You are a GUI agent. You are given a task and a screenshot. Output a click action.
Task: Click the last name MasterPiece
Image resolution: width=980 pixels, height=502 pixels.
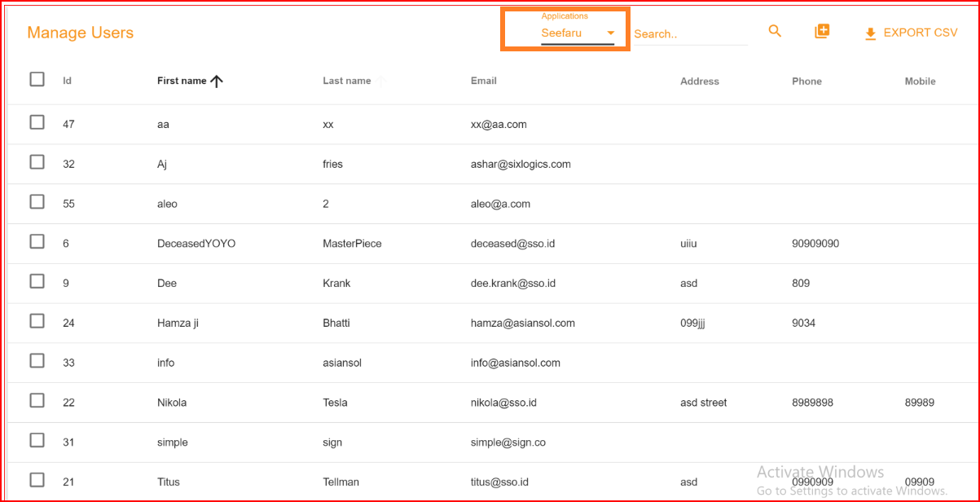(x=352, y=244)
